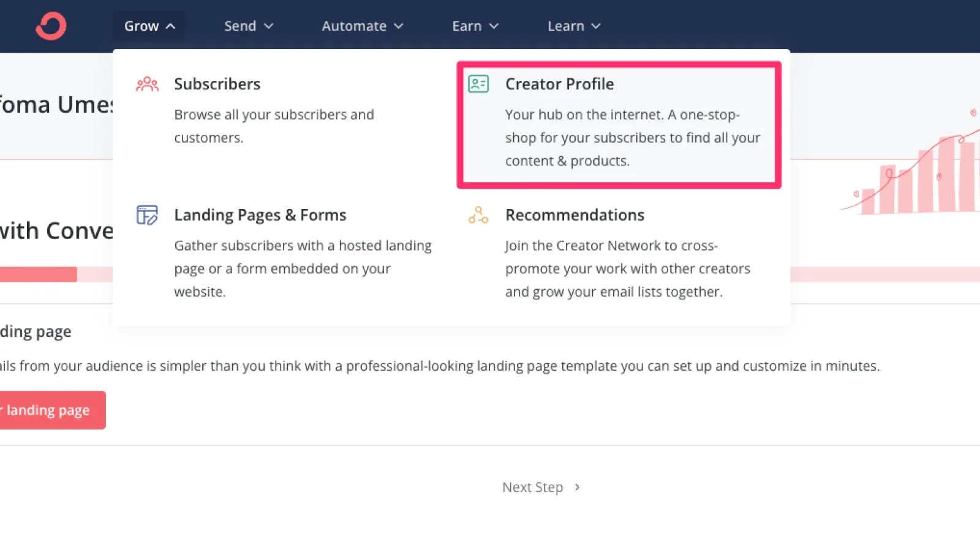This screenshot has height=533, width=980.
Task: Click the Creator Profile card icon
Action: pyautogui.click(x=478, y=84)
